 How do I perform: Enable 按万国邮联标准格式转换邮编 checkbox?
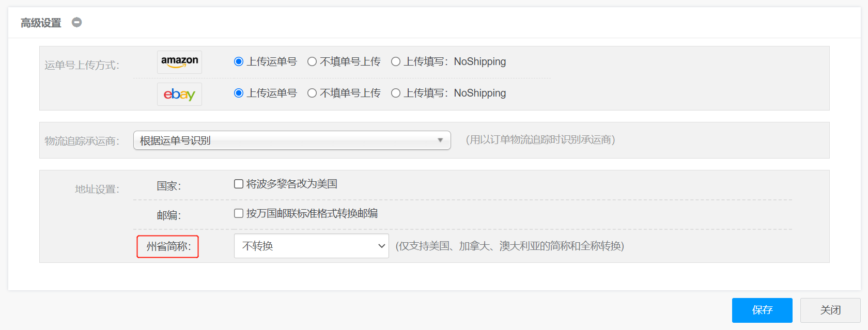[239, 213]
